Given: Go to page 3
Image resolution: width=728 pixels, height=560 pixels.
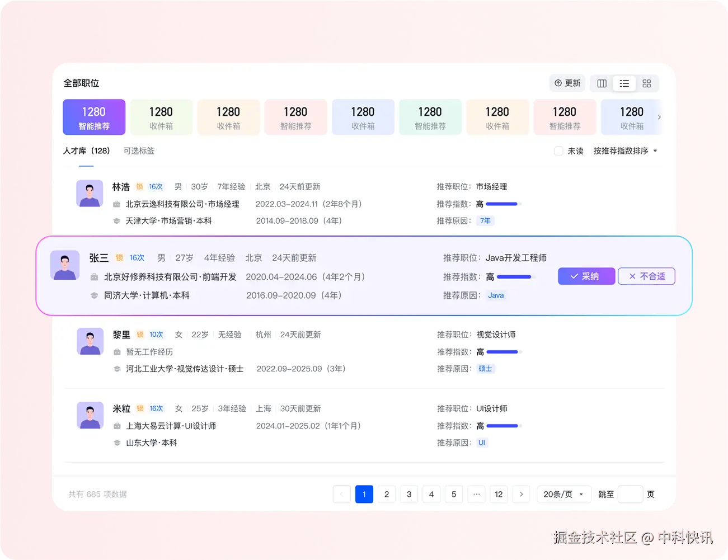Looking at the screenshot, I should click(x=409, y=494).
